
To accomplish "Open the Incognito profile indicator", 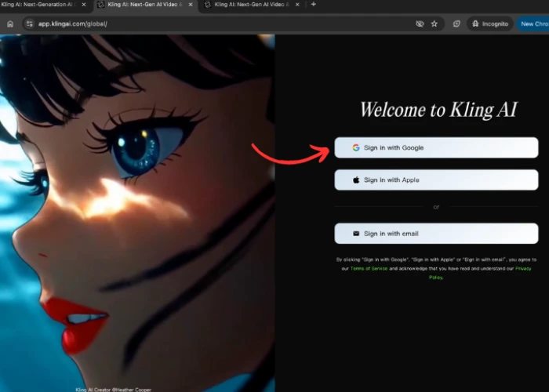I will click(x=489, y=24).
